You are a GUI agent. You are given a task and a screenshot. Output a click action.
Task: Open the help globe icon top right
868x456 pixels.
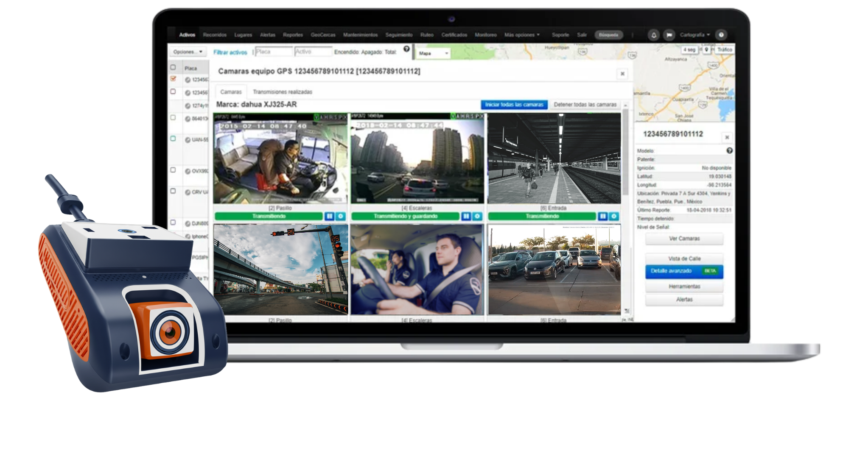(721, 35)
